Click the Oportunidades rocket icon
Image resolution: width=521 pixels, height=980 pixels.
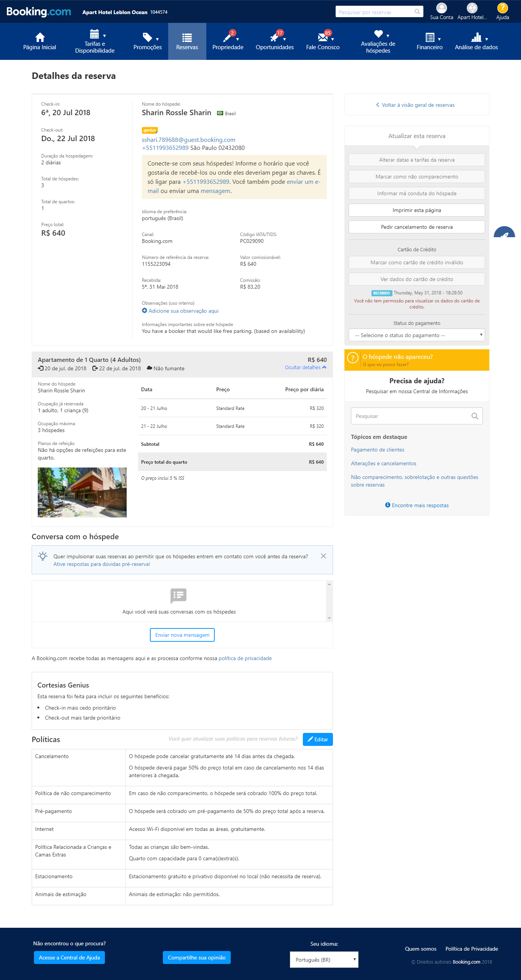coord(274,37)
